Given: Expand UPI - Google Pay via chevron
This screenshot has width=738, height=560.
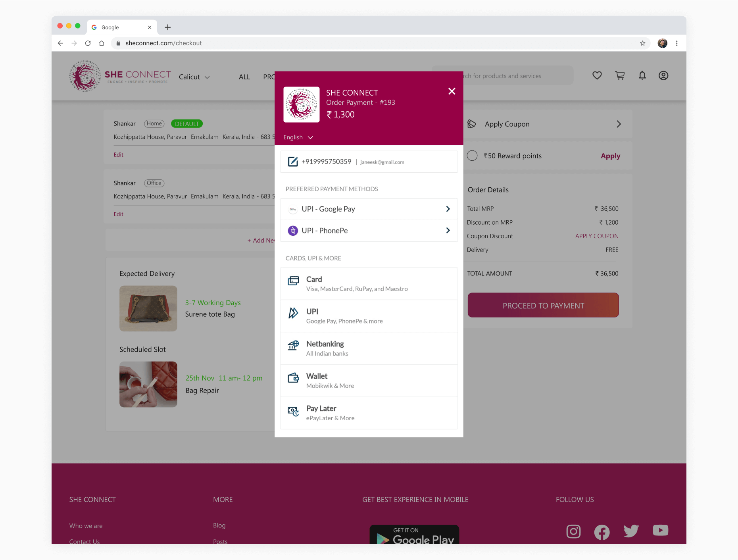Looking at the screenshot, I should (x=448, y=209).
